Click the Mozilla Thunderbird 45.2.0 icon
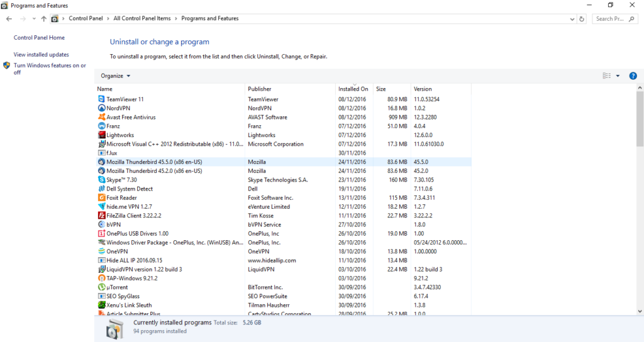Screen dimensions: 644x342 pyautogui.click(x=101, y=171)
